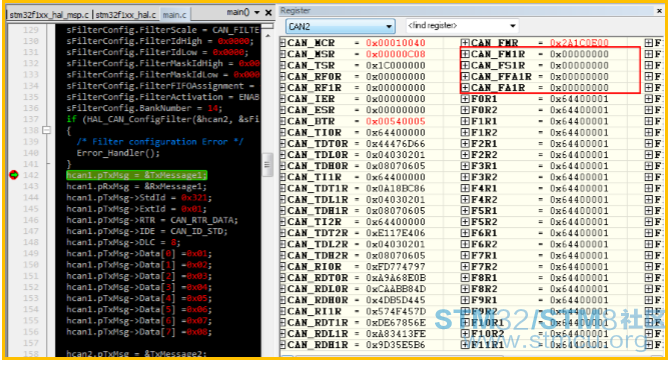Select the CAN_FMR value 0x2A1C0E00
Image resolution: width=672 pixels, height=365 pixels.
point(579,43)
